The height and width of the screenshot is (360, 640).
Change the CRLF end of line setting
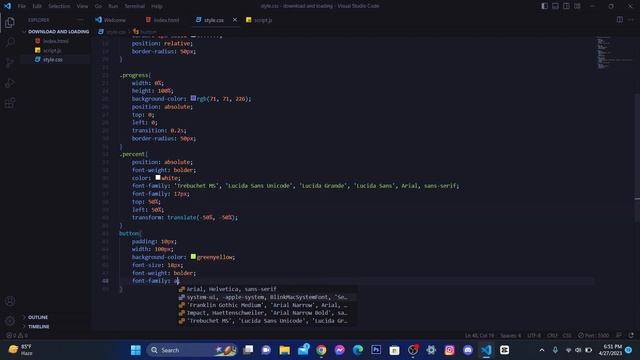(x=552, y=336)
